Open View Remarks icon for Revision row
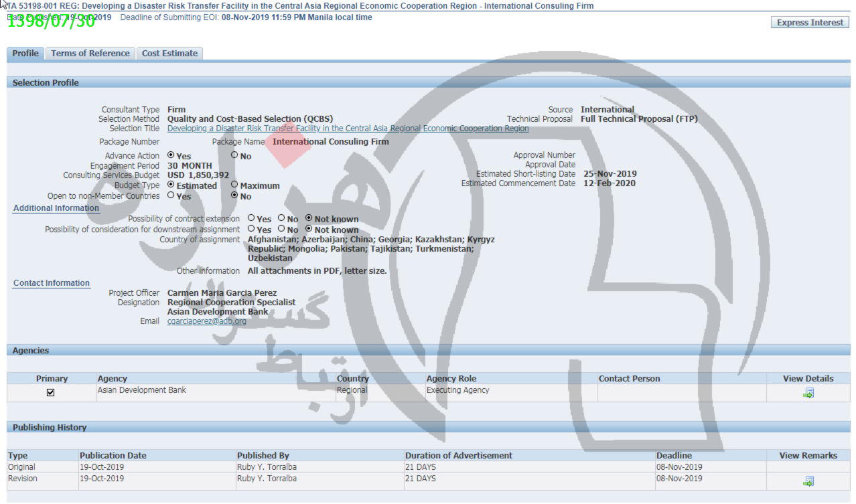The height and width of the screenshot is (504, 856). (808, 481)
